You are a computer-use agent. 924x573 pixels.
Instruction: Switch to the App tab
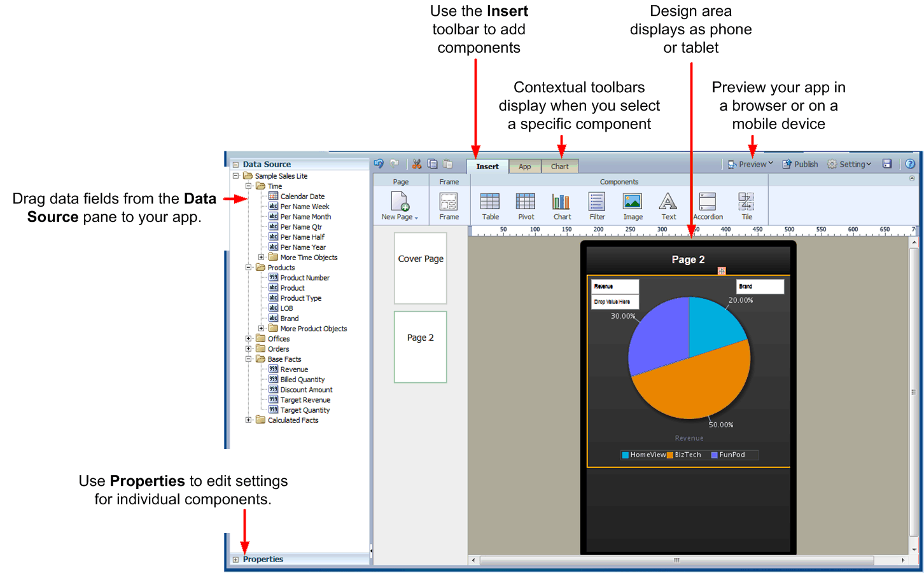pyautogui.click(x=524, y=167)
